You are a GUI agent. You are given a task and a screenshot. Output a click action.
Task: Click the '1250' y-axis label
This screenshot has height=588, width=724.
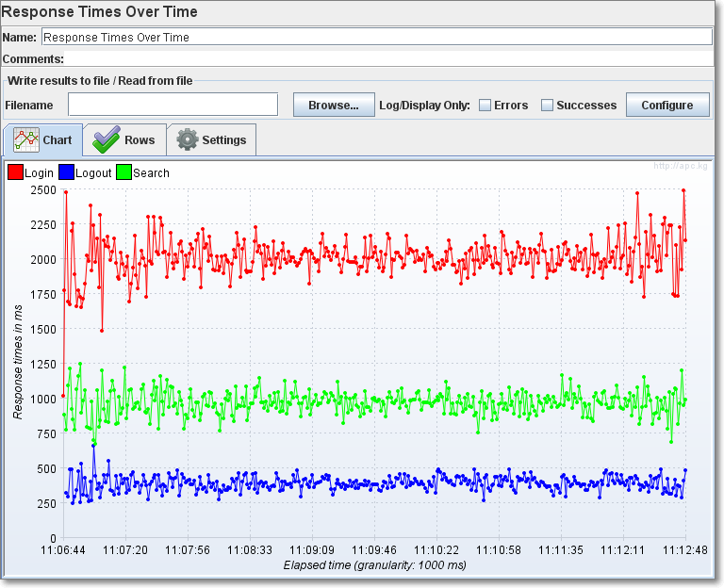(43, 364)
